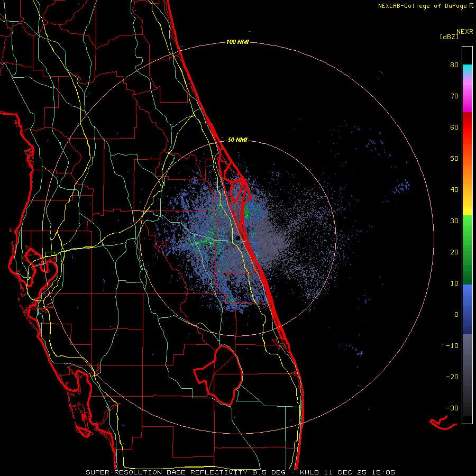Click the 10 dBZ scale value
The height and width of the screenshot is (476, 476).
tap(454, 283)
